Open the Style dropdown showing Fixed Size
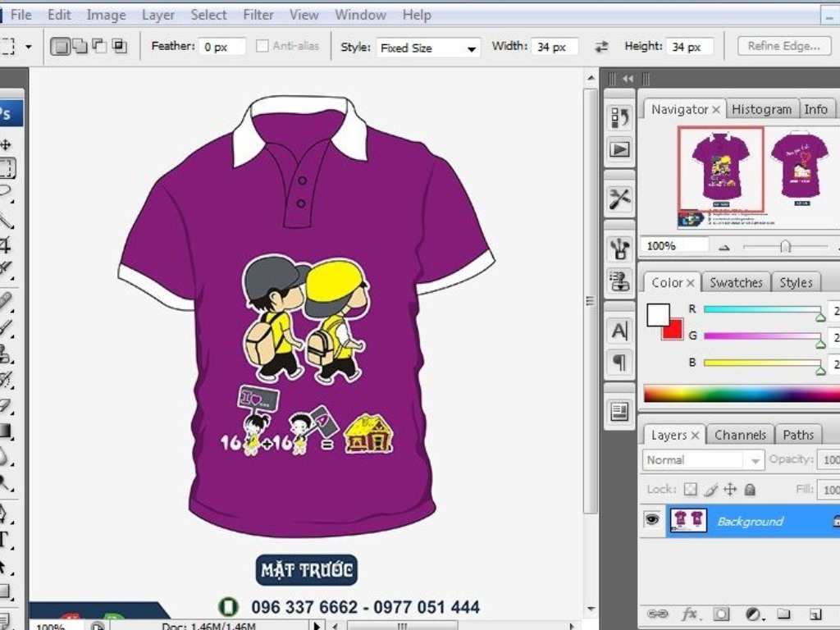The height and width of the screenshot is (630, 840). [428, 48]
